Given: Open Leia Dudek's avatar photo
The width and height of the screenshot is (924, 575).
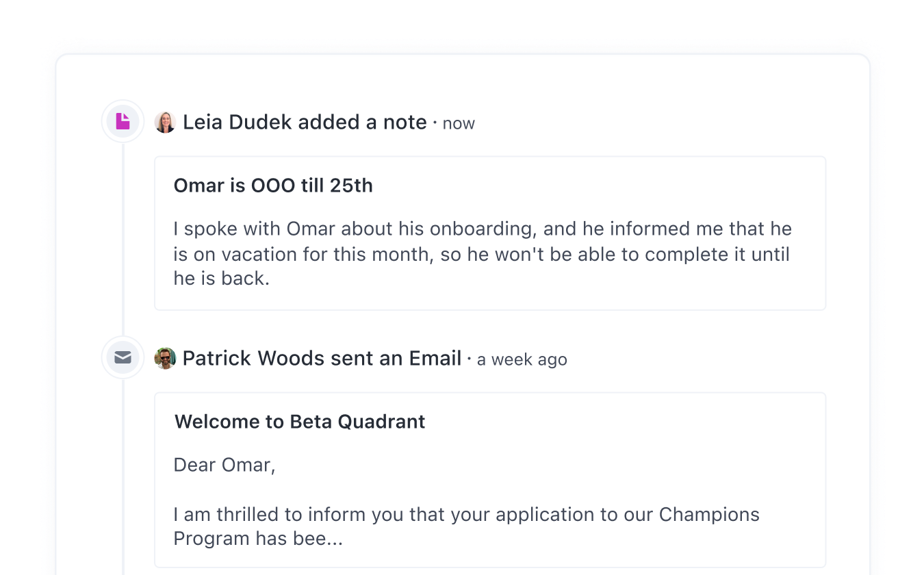Looking at the screenshot, I should (165, 122).
